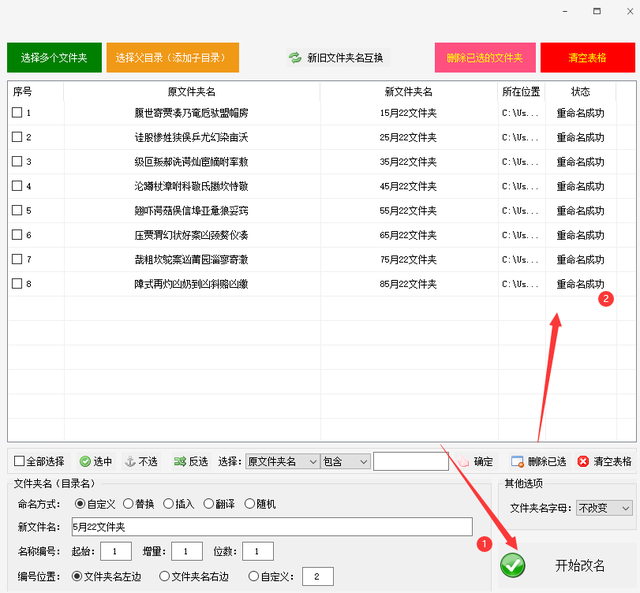Open the 文件夹名字母 不改变 dropdown
Image resolution: width=640 pixels, height=593 pixels.
(604, 508)
